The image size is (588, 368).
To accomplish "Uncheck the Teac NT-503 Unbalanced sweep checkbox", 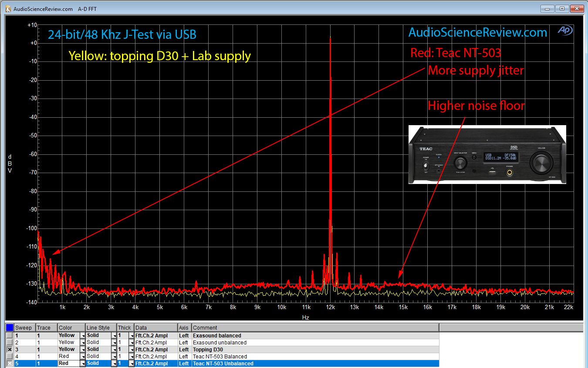I will coord(10,364).
